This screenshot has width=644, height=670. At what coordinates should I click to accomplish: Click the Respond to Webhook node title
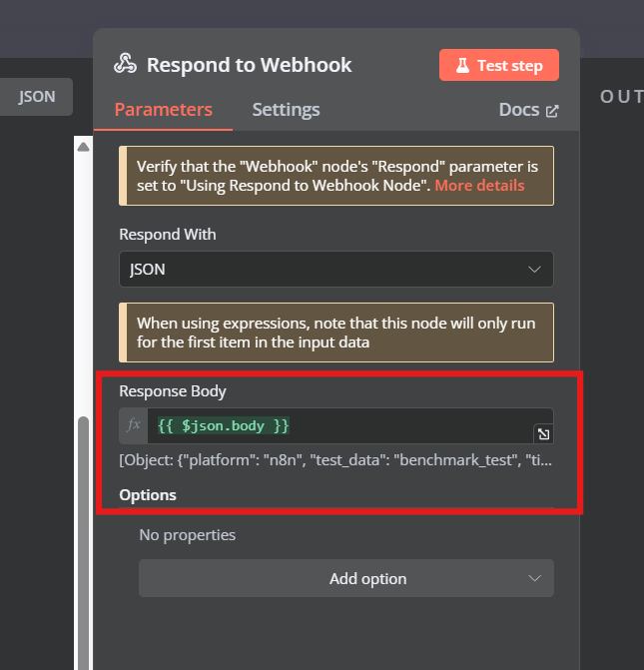[250, 65]
